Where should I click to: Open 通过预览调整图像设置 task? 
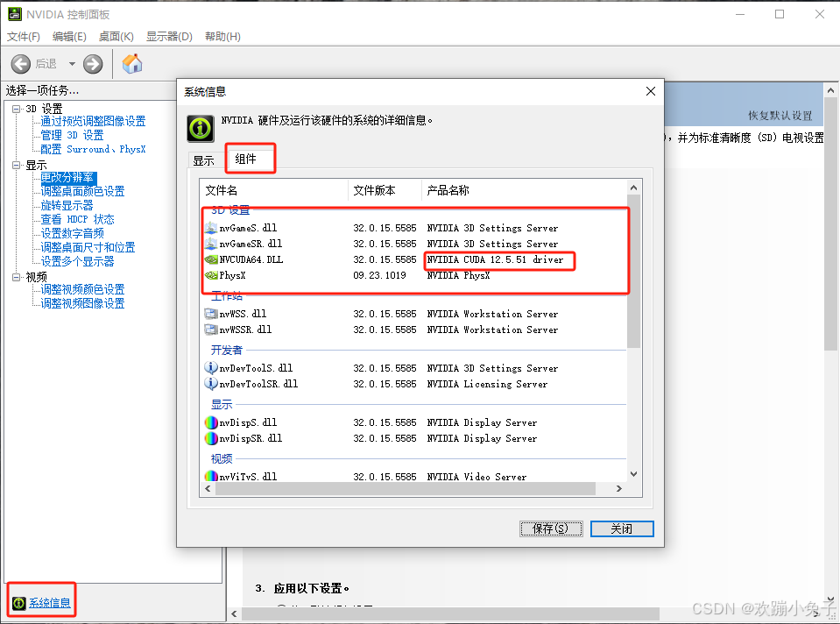click(x=93, y=121)
